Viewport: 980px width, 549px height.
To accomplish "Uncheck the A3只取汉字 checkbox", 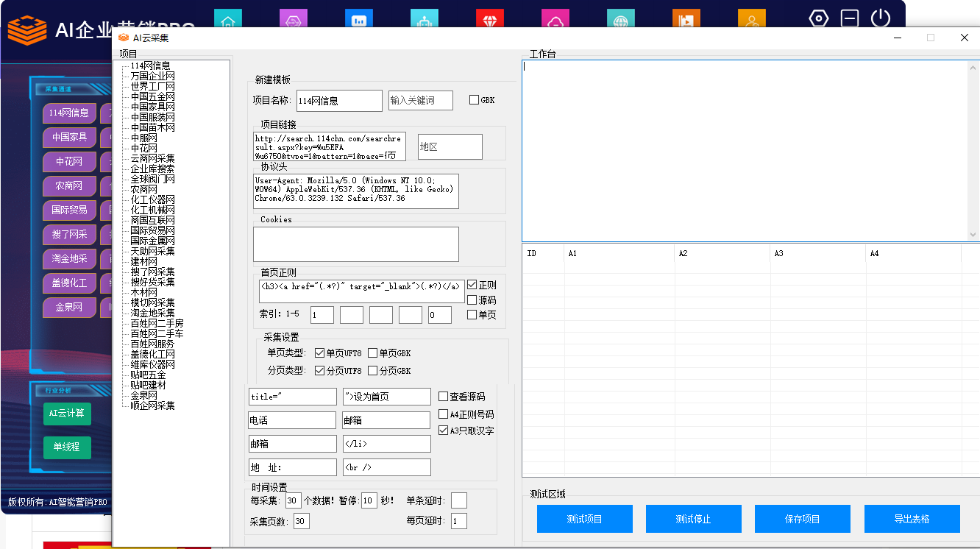I will pyautogui.click(x=444, y=431).
